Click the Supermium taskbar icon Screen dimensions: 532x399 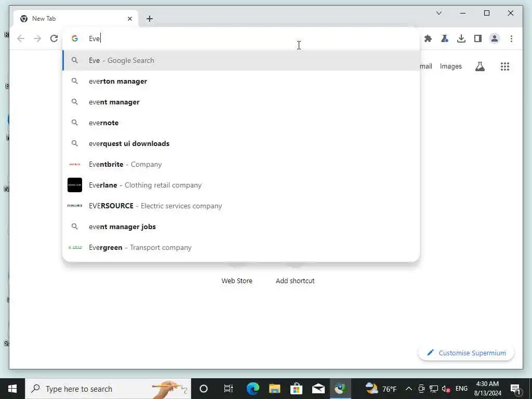click(x=340, y=389)
